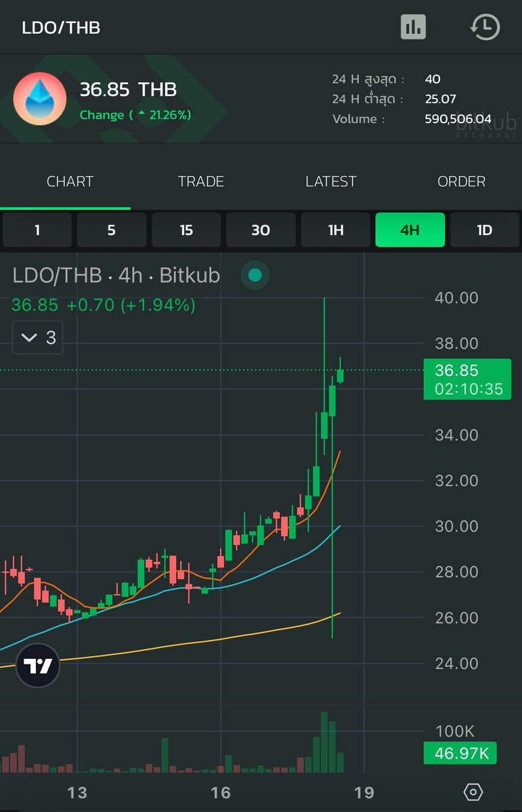Select the 1 minute timeframe
522x812 pixels.
[x=37, y=230]
